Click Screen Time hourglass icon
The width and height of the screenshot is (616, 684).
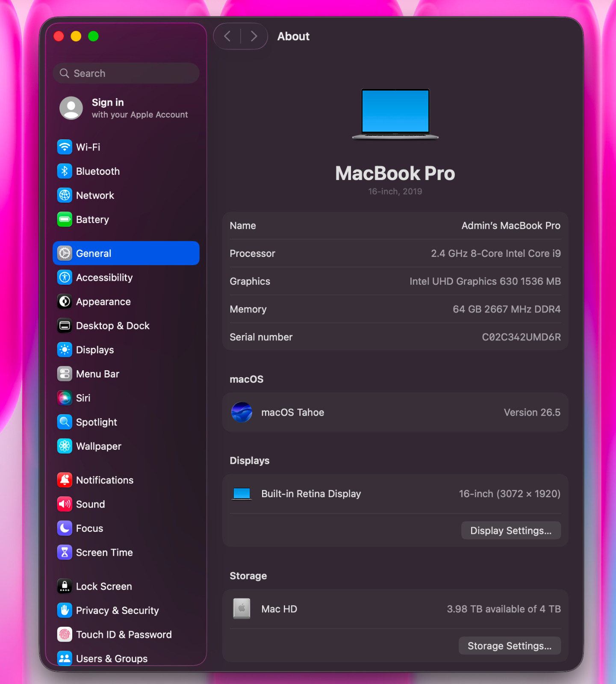(65, 552)
